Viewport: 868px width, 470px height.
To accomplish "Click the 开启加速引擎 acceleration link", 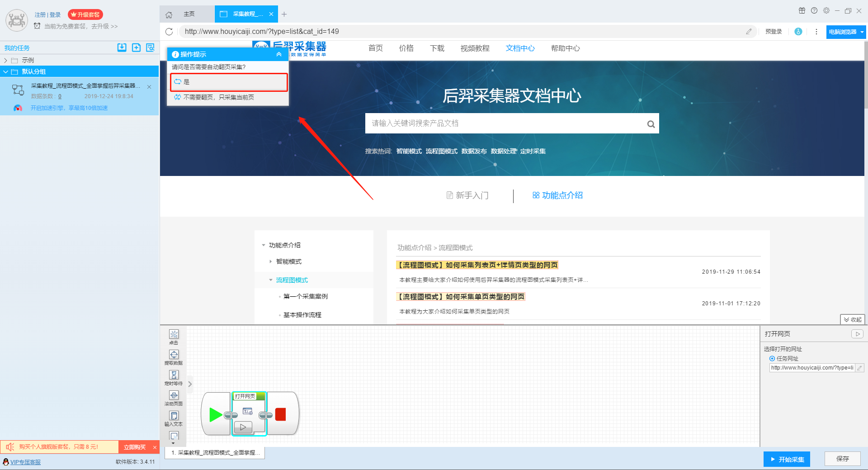I will pos(69,108).
